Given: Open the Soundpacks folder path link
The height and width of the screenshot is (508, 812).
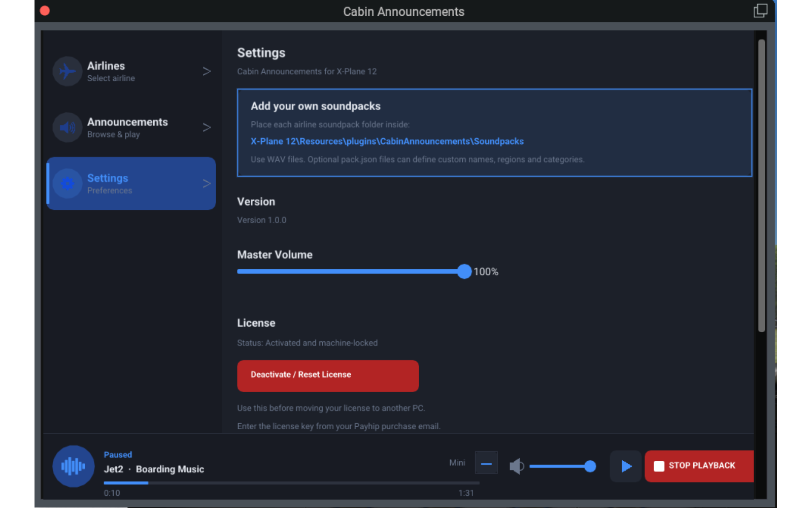Looking at the screenshot, I should tap(387, 141).
